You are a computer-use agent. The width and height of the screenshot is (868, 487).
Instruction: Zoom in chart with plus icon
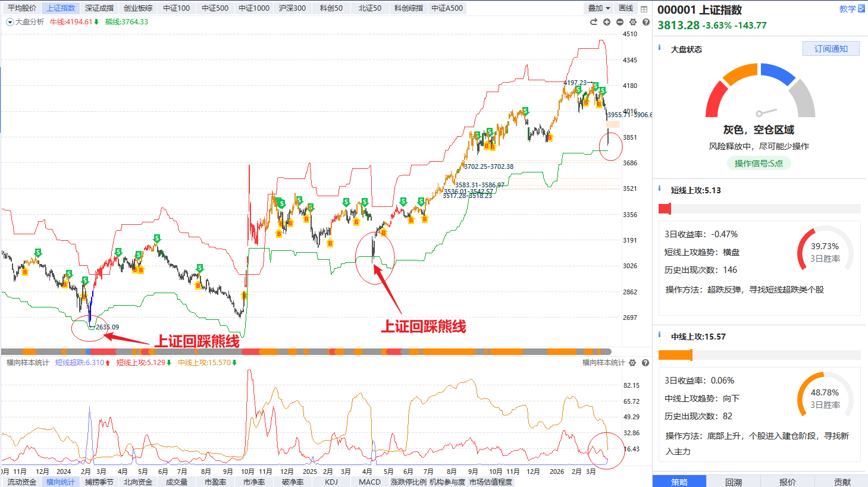click(x=607, y=22)
